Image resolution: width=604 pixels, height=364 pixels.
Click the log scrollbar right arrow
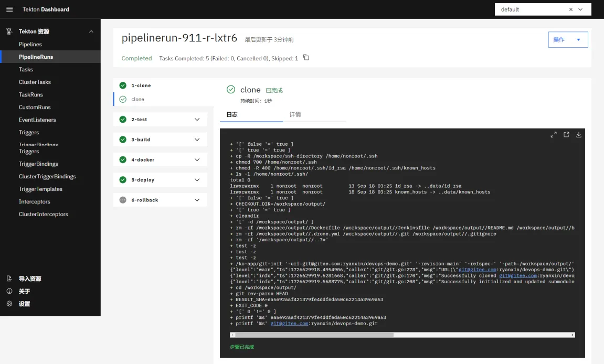pos(573,335)
